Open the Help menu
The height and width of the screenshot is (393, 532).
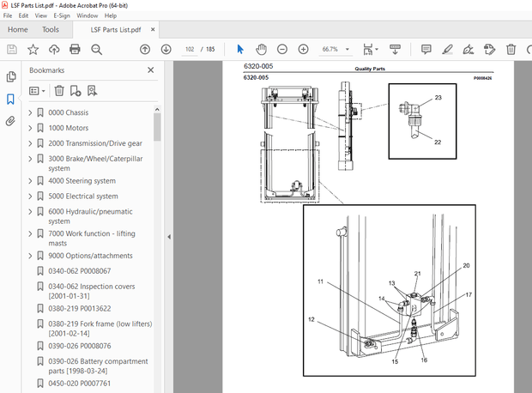point(111,15)
